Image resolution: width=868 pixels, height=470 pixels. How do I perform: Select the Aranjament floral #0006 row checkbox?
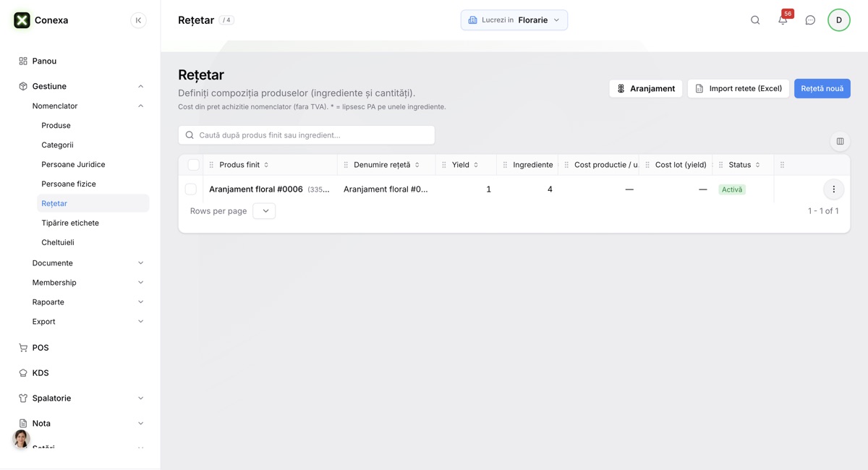(x=191, y=189)
